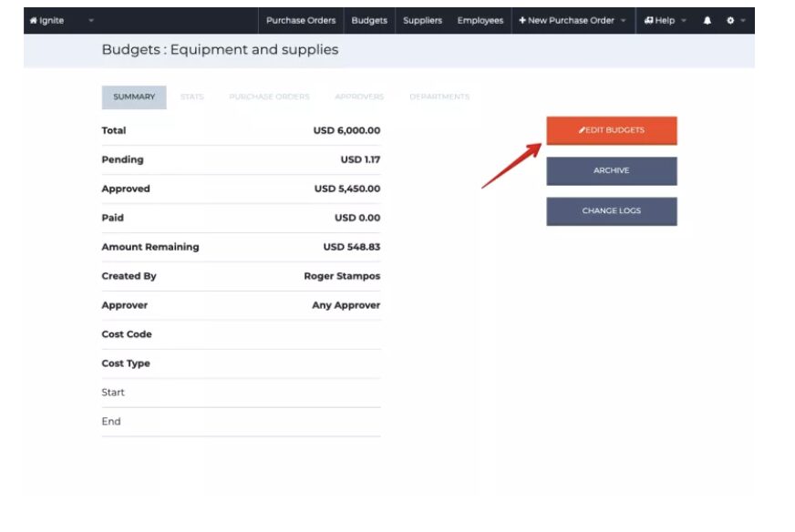This screenshot has width=795, height=532.
Task: Click the plus icon for New Purchase Order
Action: point(522,20)
